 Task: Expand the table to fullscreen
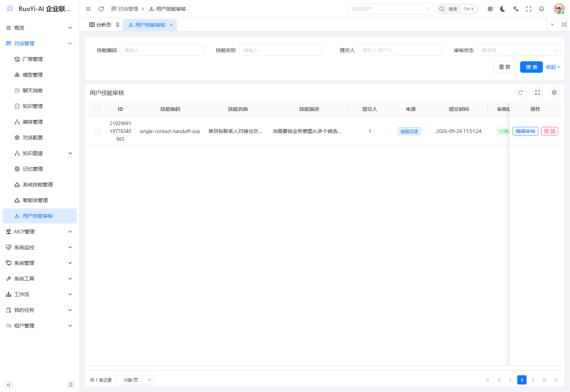pyautogui.click(x=538, y=93)
